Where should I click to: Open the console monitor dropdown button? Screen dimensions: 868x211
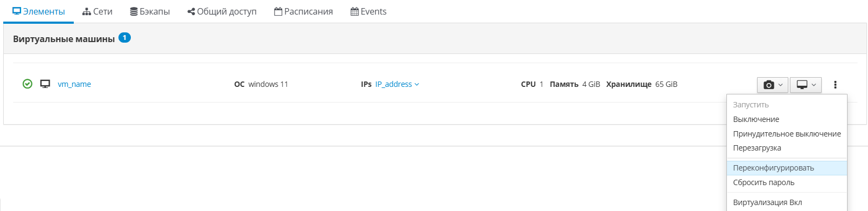click(x=806, y=85)
